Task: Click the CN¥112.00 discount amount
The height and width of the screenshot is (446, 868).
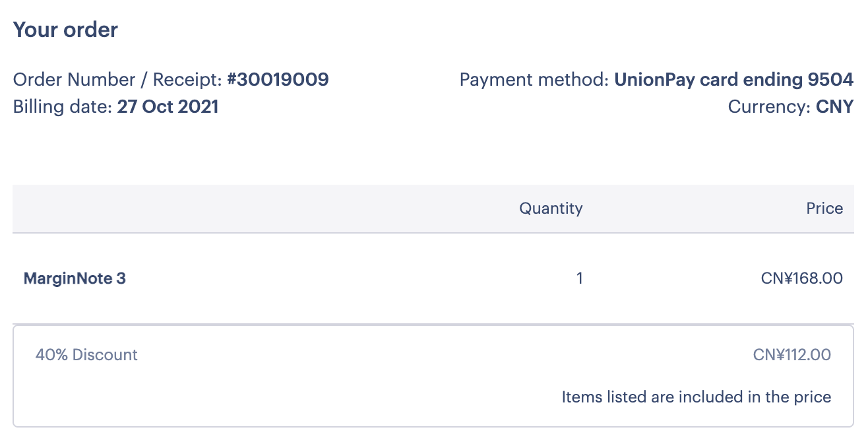Action: click(x=791, y=355)
